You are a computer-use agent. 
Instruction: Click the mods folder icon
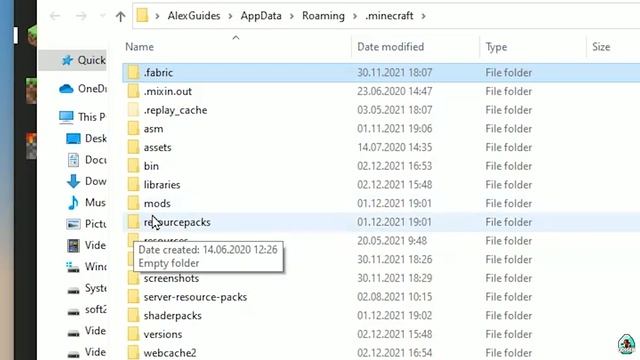tap(133, 203)
